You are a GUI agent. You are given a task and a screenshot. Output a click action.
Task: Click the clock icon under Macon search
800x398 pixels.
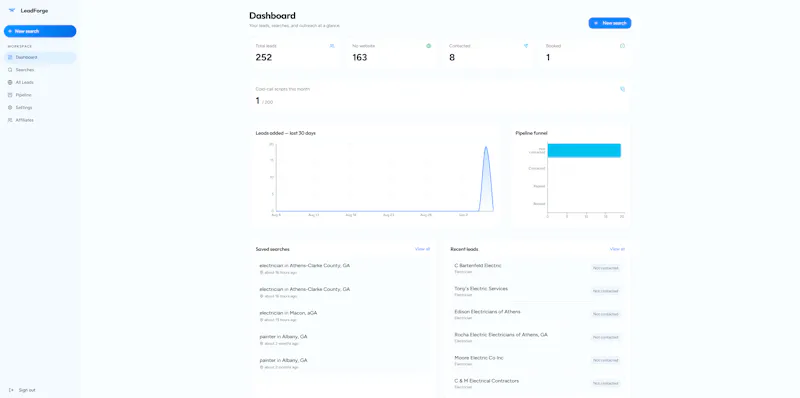pyautogui.click(x=262, y=320)
